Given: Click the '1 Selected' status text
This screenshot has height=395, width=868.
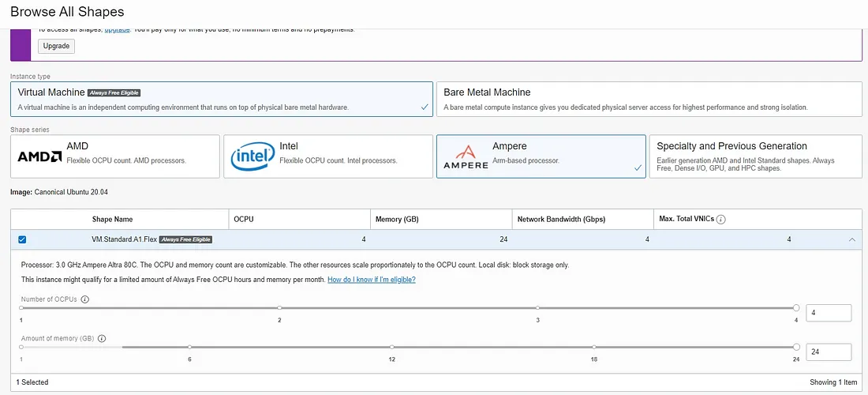Looking at the screenshot, I should coord(32,382).
